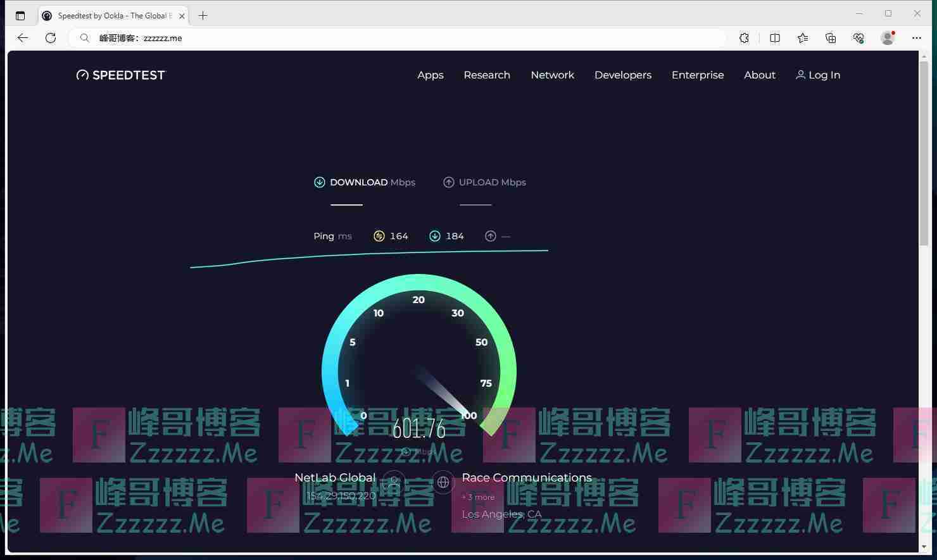Close the Speedtest by Ookla tab
This screenshot has height=560, width=937.
point(182,16)
